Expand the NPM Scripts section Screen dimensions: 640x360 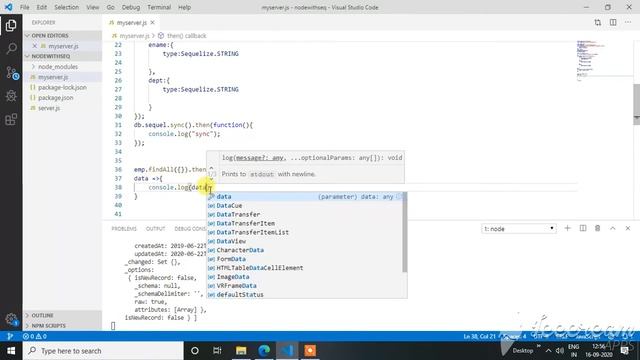63,326
